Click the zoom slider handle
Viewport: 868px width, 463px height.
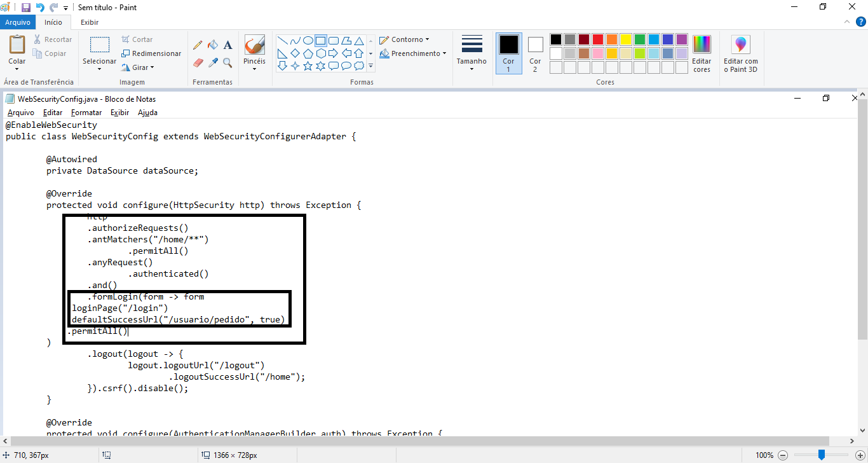822,455
